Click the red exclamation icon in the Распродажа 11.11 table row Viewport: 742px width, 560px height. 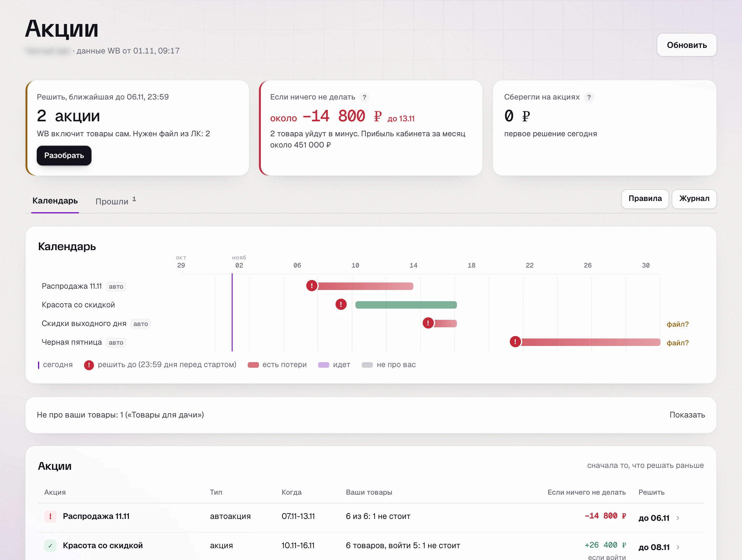50,516
